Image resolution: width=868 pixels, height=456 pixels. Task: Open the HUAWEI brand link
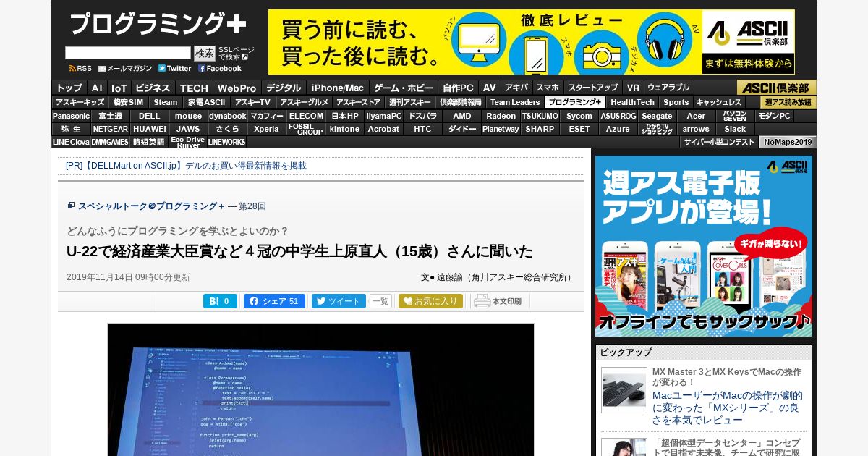coord(150,129)
